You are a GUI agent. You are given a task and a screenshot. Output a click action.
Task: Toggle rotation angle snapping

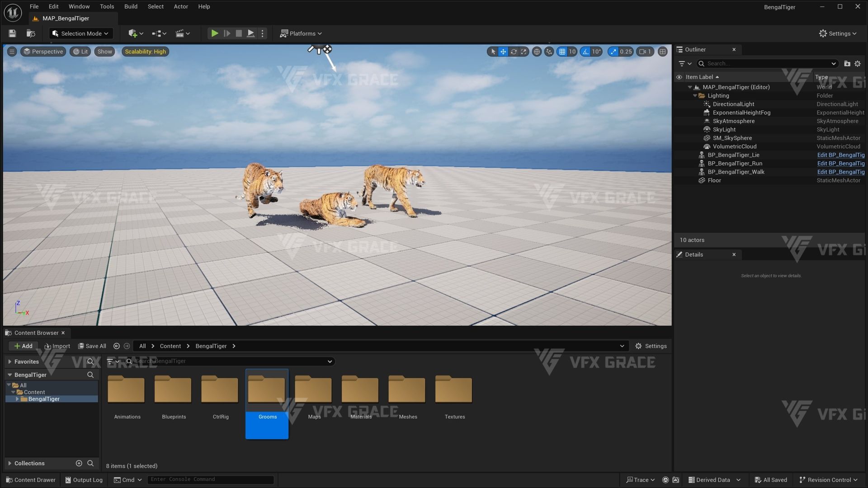pyautogui.click(x=586, y=52)
